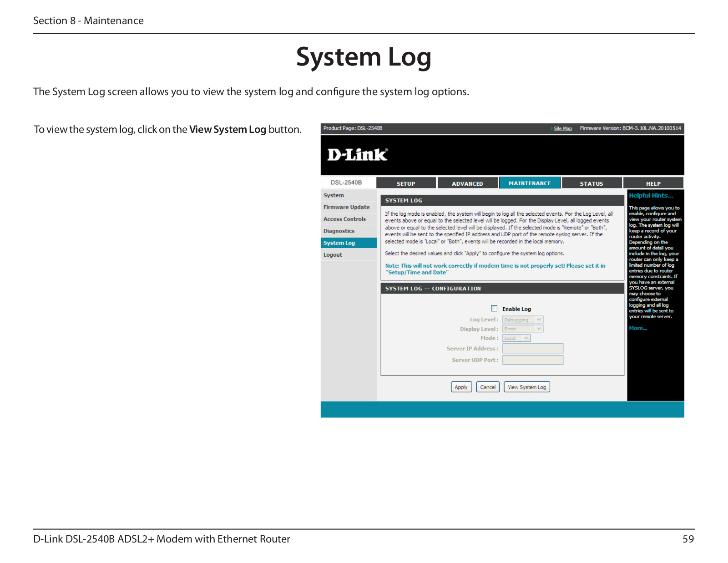Click the Server IP Address field
Viewport: 728px width, 563px height.
click(x=533, y=348)
